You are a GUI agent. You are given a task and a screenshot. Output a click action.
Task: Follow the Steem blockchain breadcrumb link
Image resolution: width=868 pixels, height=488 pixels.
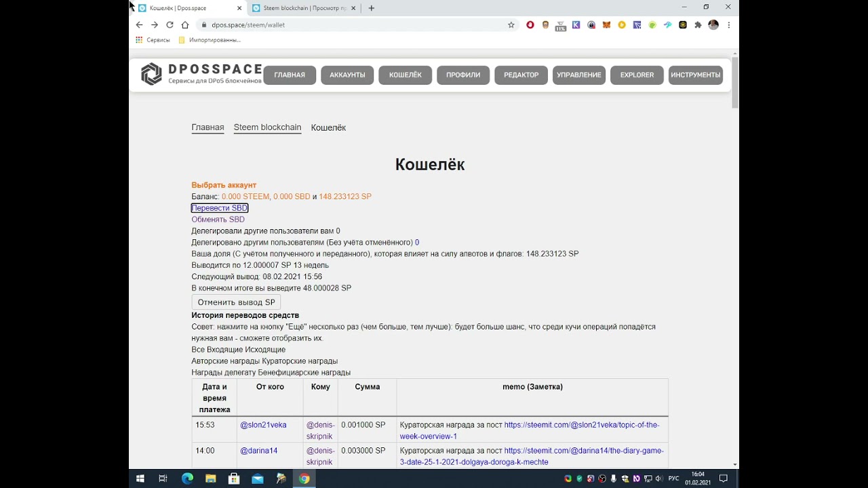(267, 127)
